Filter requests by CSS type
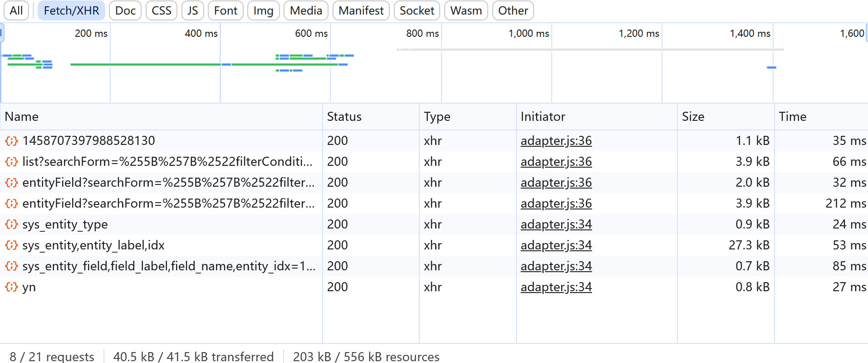Viewport: 868px width, 363px height. 162,10
